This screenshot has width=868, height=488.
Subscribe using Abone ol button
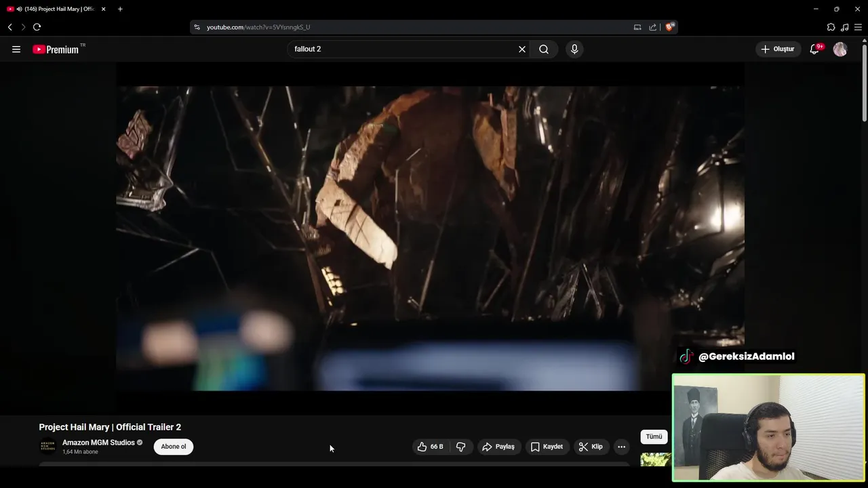174,447
